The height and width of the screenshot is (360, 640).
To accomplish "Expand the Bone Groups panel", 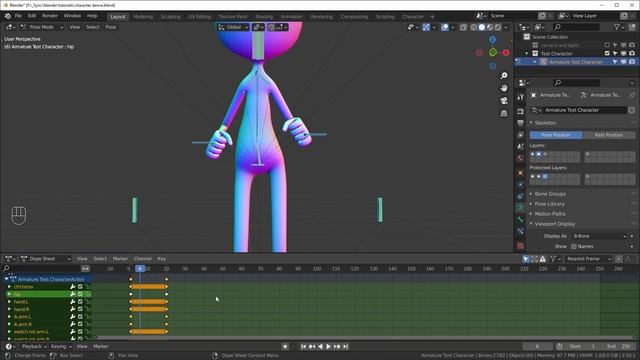I will click(x=550, y=194).
